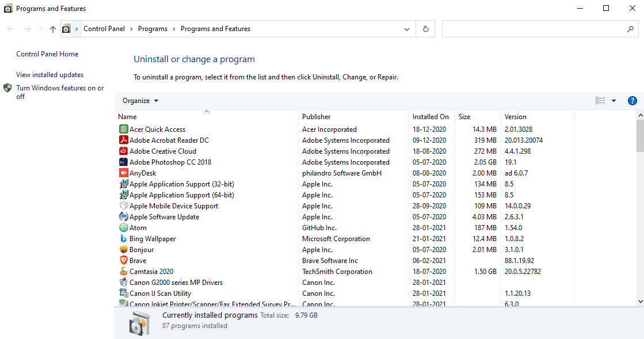The width and height of the screenshot is (644, 339).
Task: Click the Programs and Features breadcrumb
Action: (215, 29)
